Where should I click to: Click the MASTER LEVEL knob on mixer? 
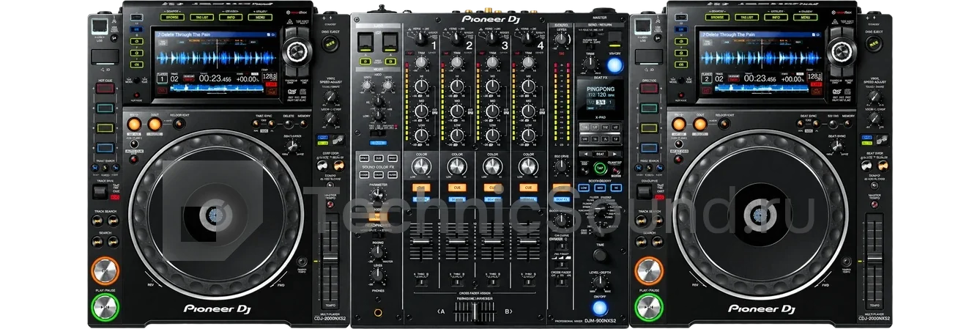click(563, 40)
